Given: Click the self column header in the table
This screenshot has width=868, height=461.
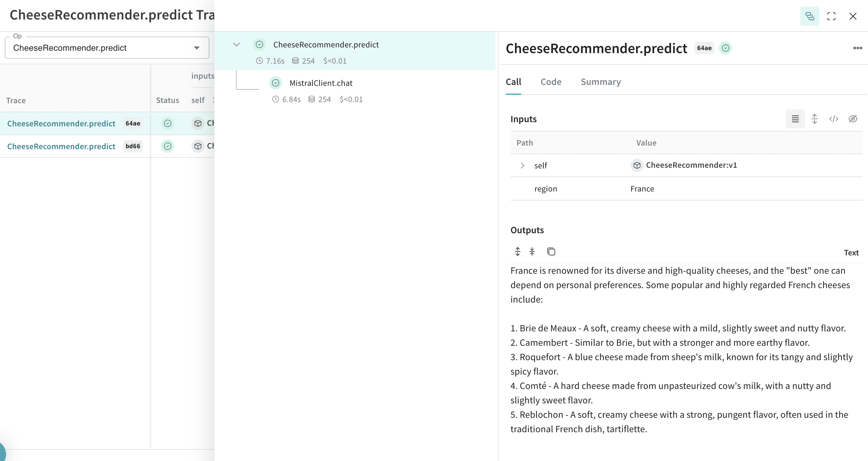Looking at the screenshot, I should [x=198, y=101].
